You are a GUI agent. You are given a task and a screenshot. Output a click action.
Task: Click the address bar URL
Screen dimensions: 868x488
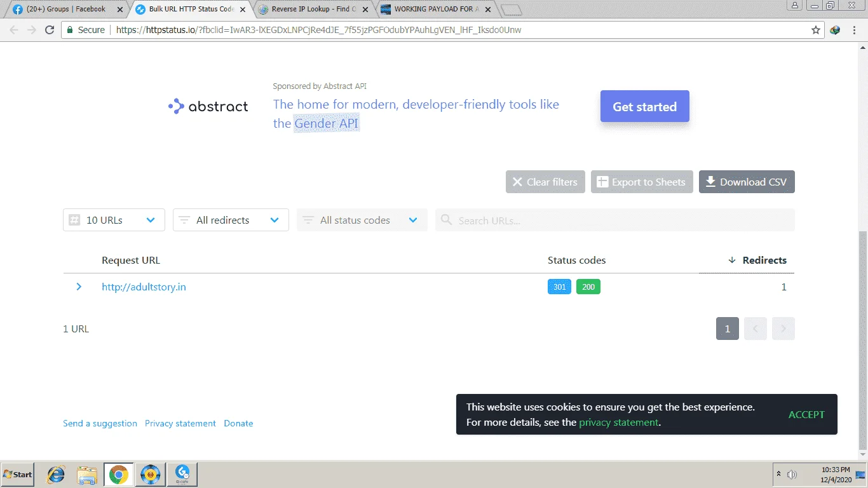[318, 30]
